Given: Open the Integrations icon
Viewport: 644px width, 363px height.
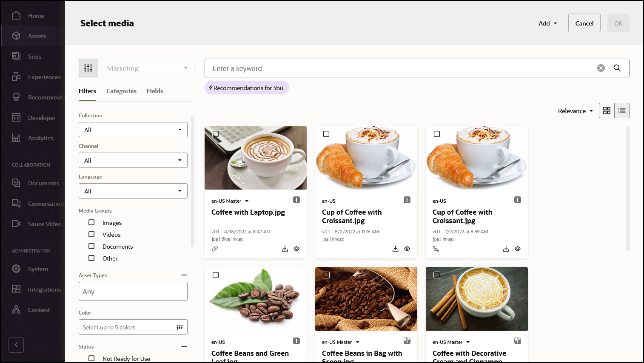Looking at the screenshot, I should (16, 289).
